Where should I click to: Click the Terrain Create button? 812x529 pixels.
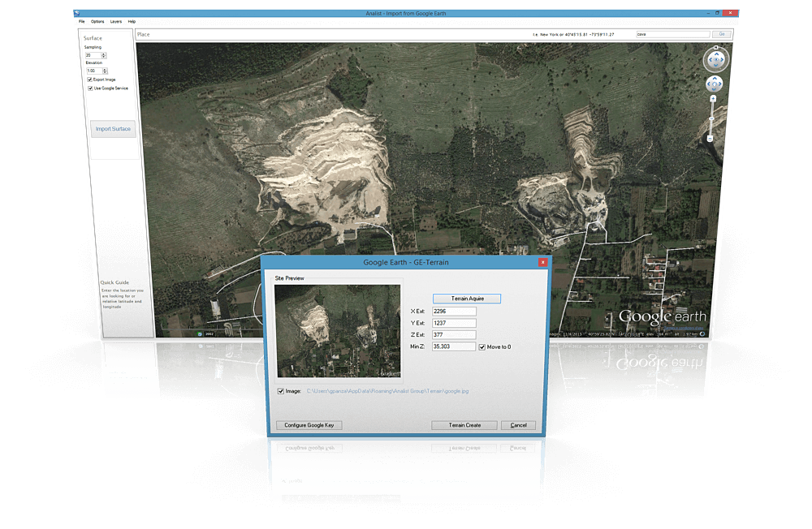[x=464, y=425]
